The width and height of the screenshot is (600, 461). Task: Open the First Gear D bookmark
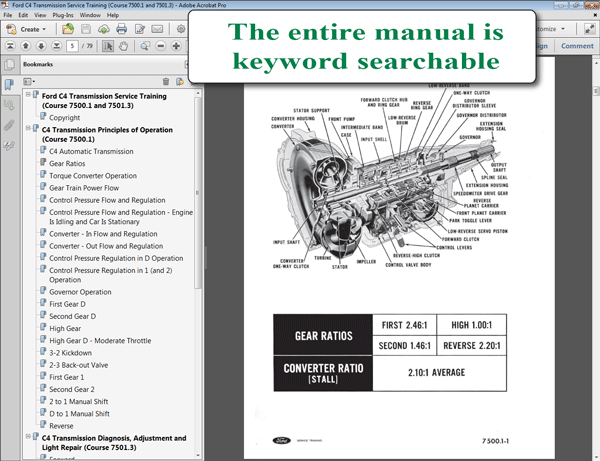67,305
